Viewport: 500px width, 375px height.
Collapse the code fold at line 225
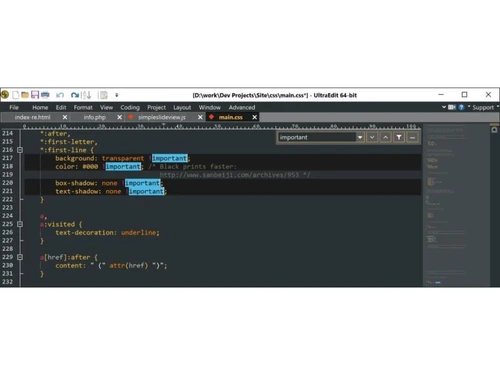pyautogui.click(x=20, y=224)
